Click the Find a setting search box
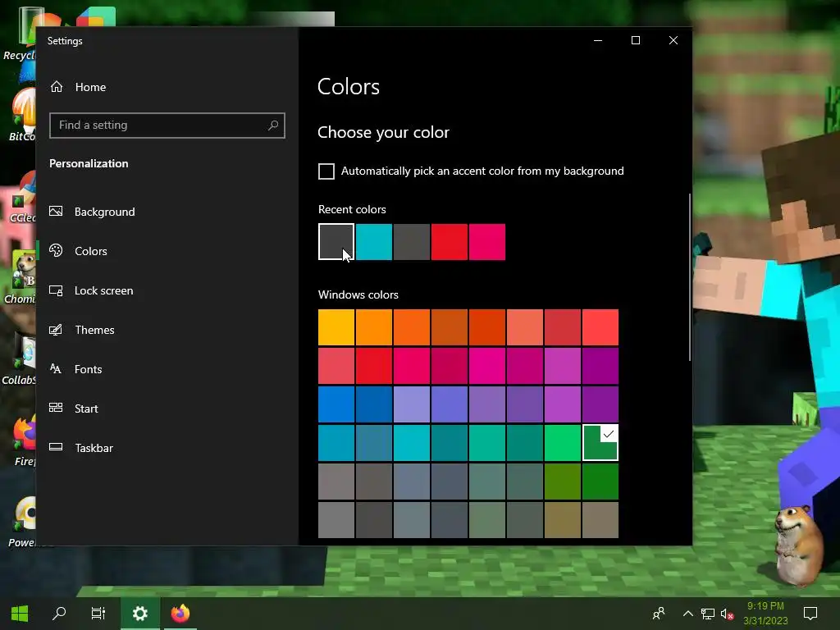This screenshot has height=630, width=840. pyautogui.click(x=167, y=126)
